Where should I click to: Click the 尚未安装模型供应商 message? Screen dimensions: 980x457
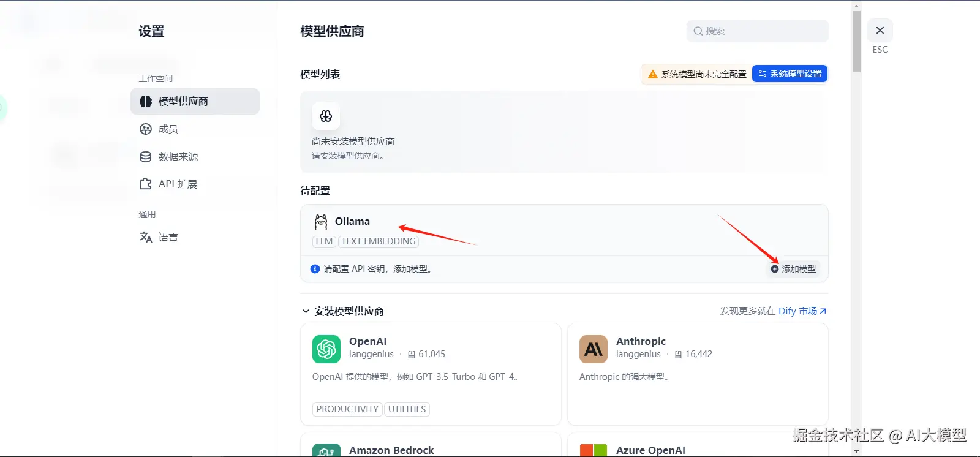(x=353, y=141)
